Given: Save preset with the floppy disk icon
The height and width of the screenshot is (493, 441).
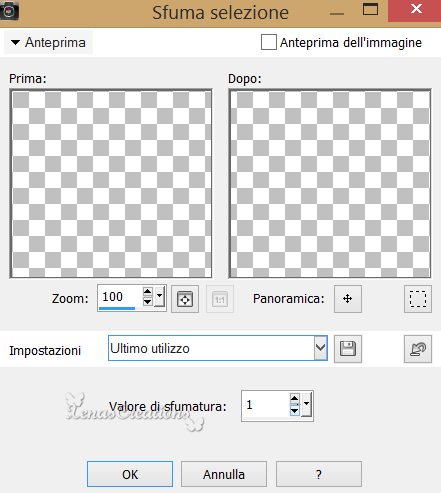Looking at the screenshot, I should [348, 349].
